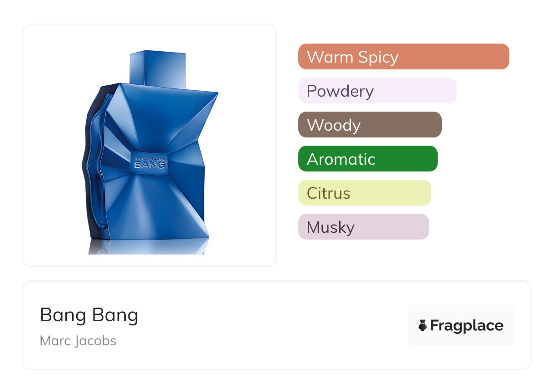Viewport: 553px width, 392px height.
Task: Click the Fragplace perfume bottle icon
Action: (423, 325)
